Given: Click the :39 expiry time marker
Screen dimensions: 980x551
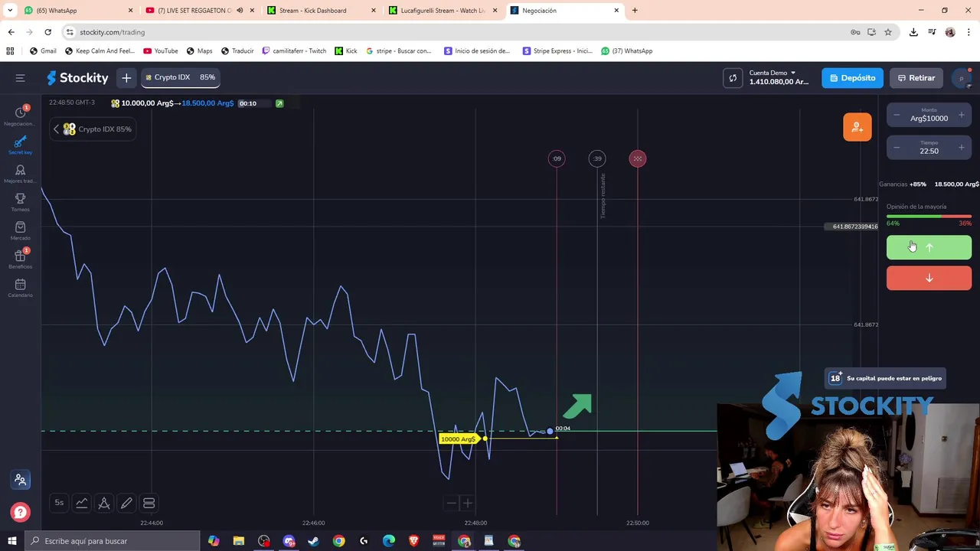Looking at the screenshot, I should coord(597,158).
